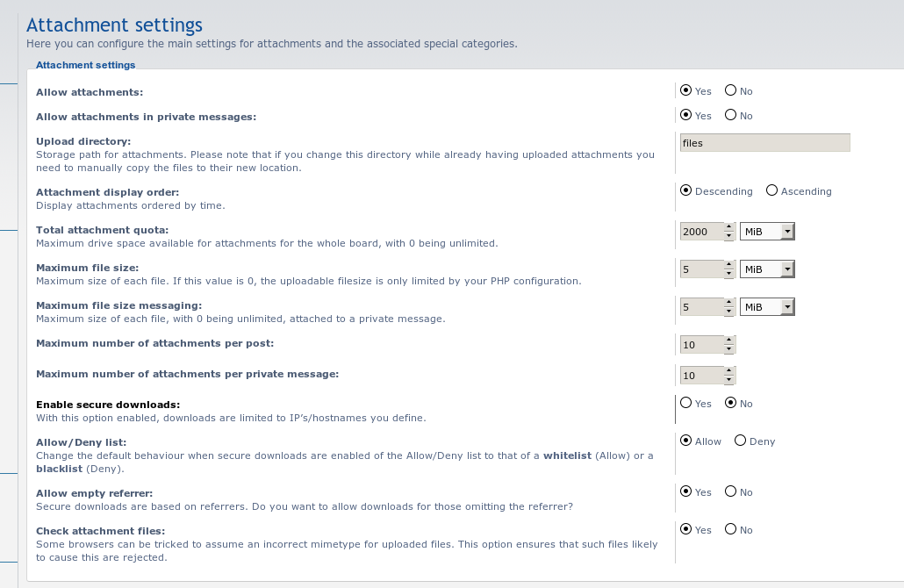Choose Ascending attachment display order
The width and height of the screenshot is (904, 588).
click(x=771, y=190)
